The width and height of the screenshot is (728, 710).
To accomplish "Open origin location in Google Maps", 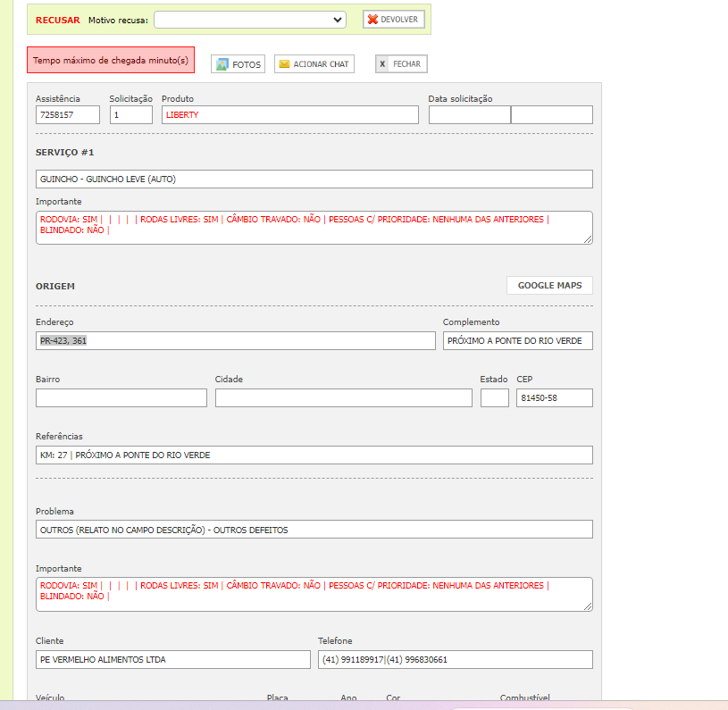I will (x=549, y=285).
